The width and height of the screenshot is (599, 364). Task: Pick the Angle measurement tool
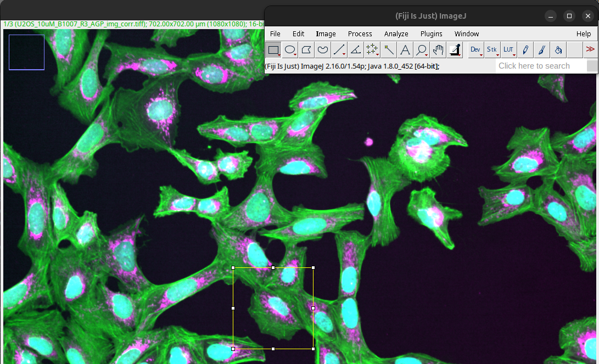(x=356, y=50)
